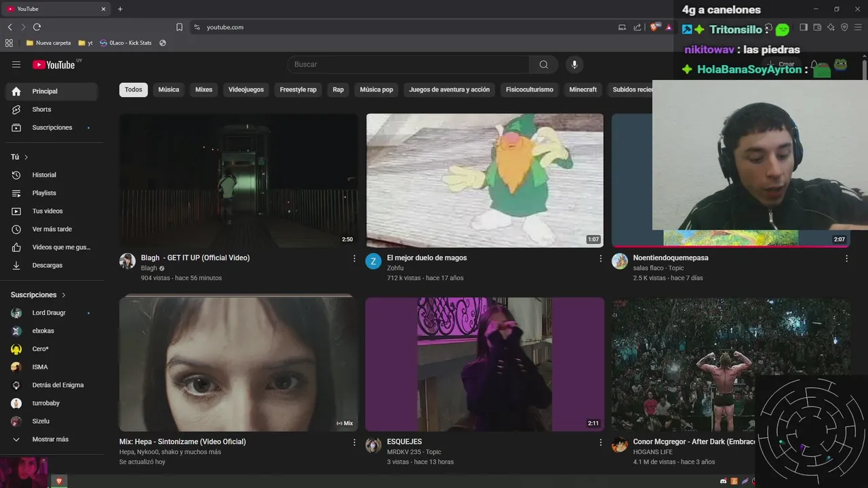Open Sizelu subscription channel
The image size is (868, 488).
click(x=52, y=421)
